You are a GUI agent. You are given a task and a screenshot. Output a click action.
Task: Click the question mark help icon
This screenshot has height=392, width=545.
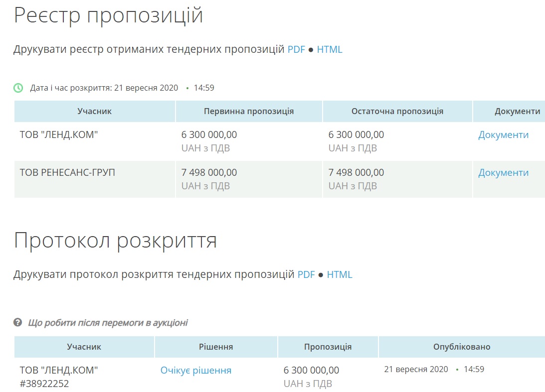[18, 323]
